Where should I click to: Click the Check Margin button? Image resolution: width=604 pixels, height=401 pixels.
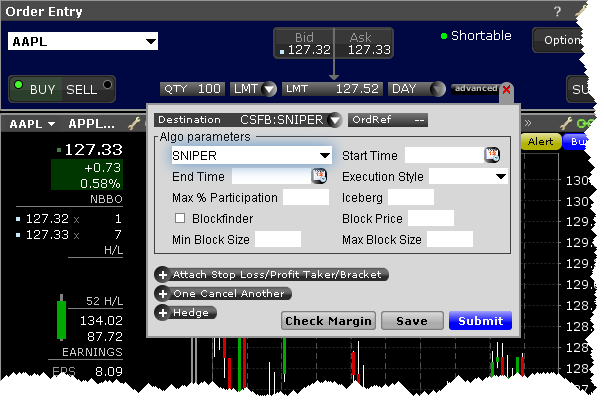click(329, 321)
